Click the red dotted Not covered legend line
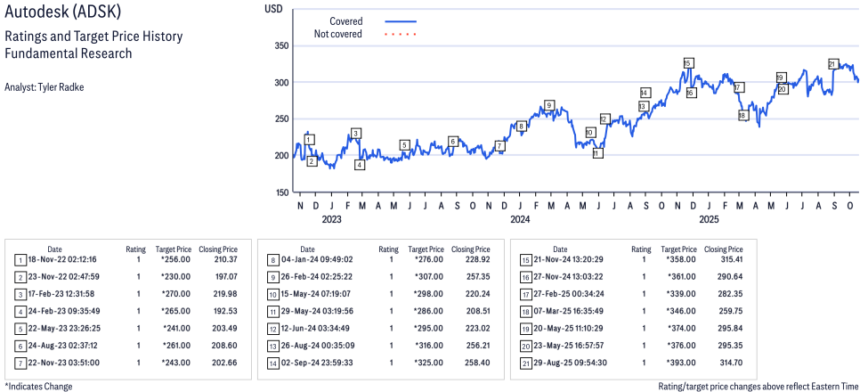The image size is (868, 392). pos(401,35)
